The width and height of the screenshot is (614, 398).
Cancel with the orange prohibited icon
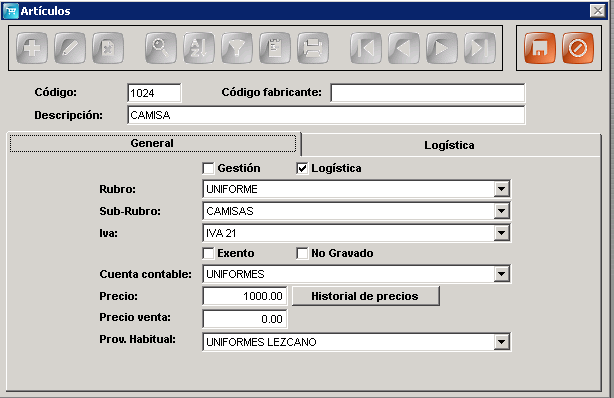tap(578, 48)
